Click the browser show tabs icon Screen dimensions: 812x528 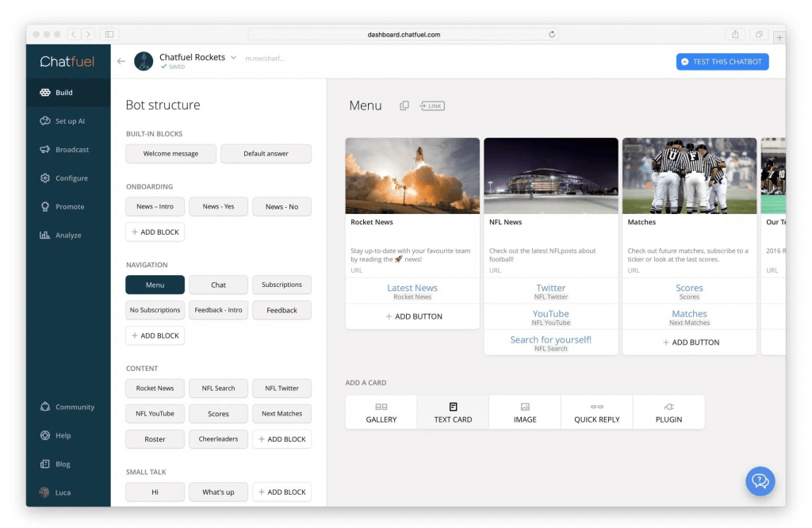pos(759,34)
